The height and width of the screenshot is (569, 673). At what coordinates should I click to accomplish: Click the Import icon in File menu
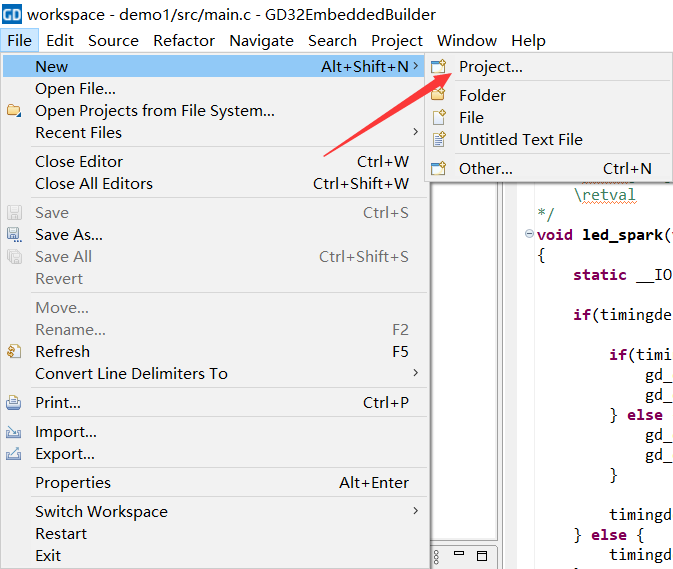tap(14, 432)
